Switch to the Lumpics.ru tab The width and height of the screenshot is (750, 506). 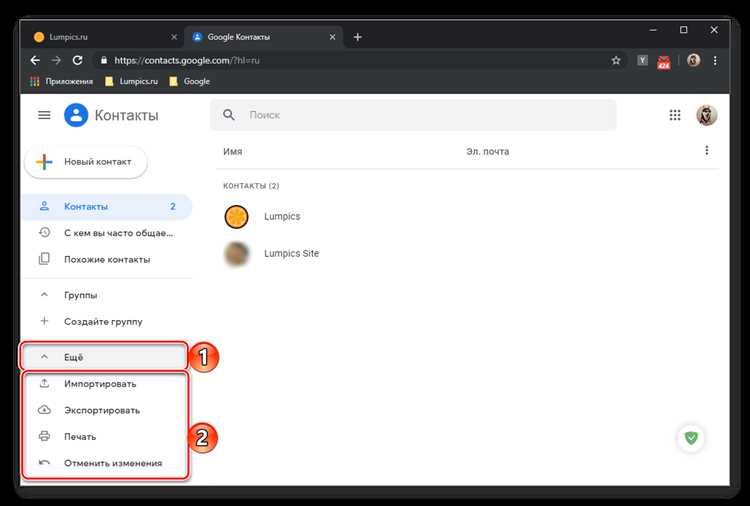[103, 37]
